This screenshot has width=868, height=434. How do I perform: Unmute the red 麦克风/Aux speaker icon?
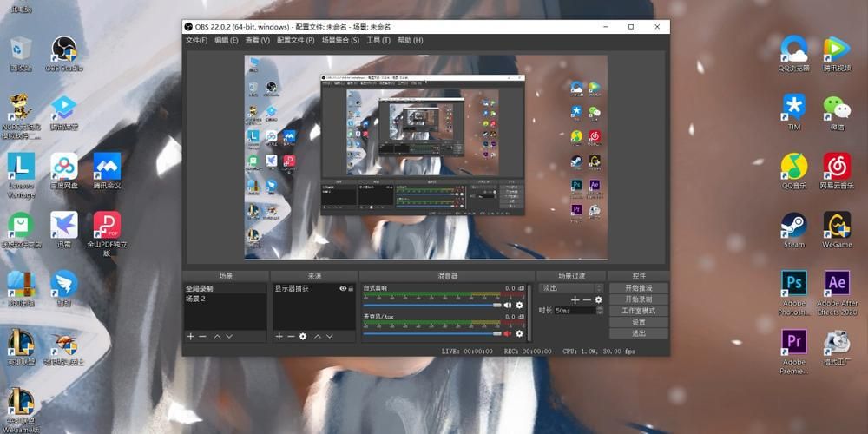[507, 333]
